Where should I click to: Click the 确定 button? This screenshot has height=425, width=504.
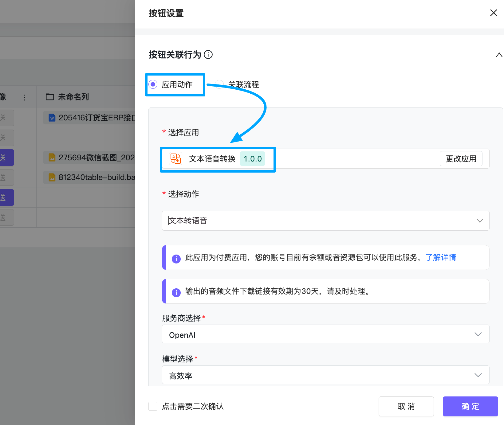coord(471,406)
